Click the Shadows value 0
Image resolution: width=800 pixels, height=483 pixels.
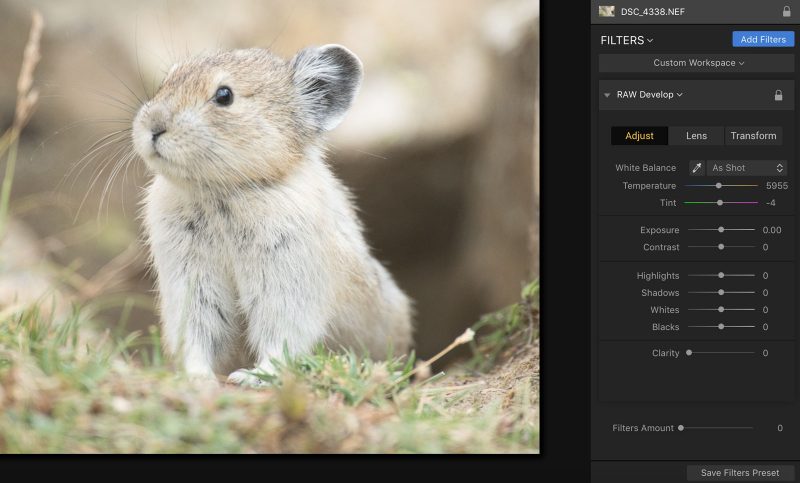(x=765, y=293)
